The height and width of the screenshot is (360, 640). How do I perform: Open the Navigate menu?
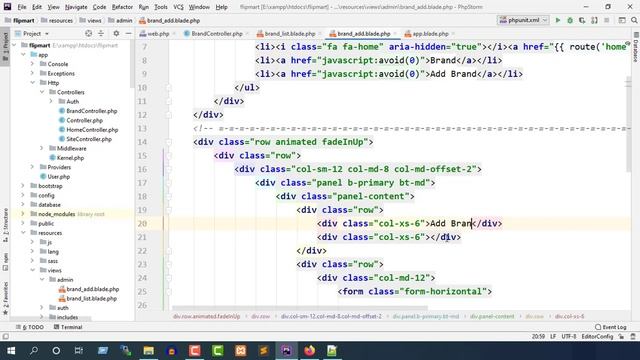tap(76, 7)
